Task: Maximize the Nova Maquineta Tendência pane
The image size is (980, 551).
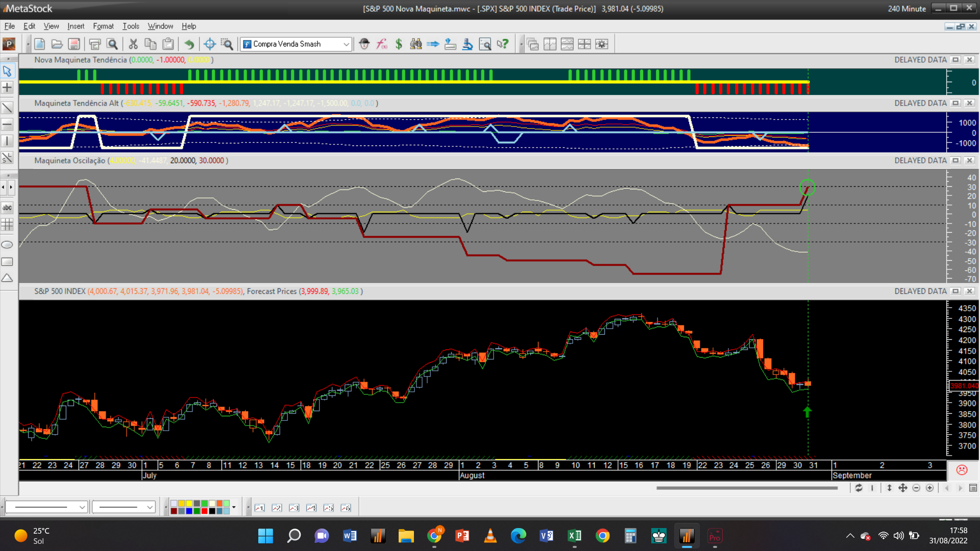Action: coord(955,60)
